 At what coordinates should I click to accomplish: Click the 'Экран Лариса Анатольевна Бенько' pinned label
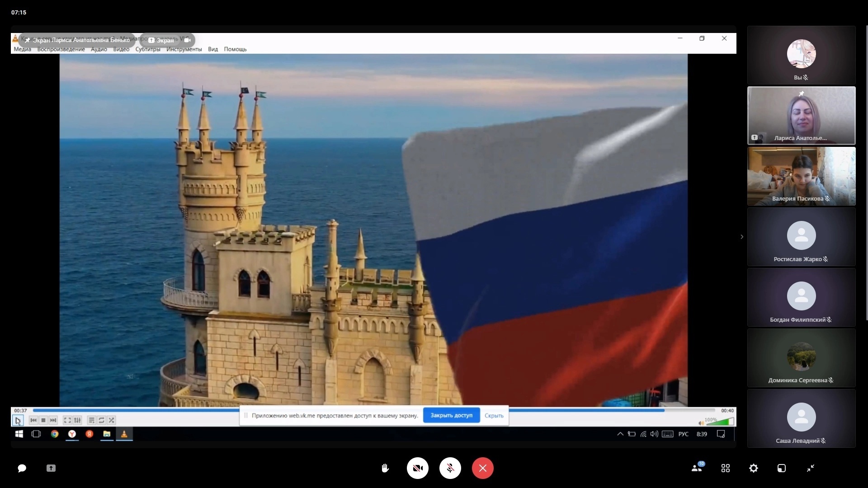click(77, 40)
